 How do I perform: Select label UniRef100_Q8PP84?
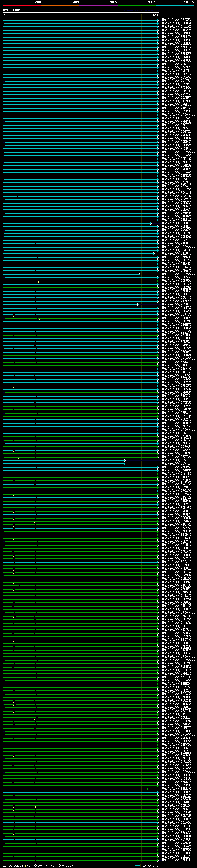176,467
